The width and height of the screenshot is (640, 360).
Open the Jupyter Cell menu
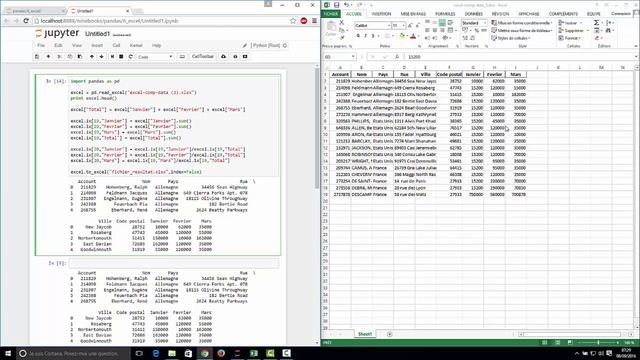[116, 45]
